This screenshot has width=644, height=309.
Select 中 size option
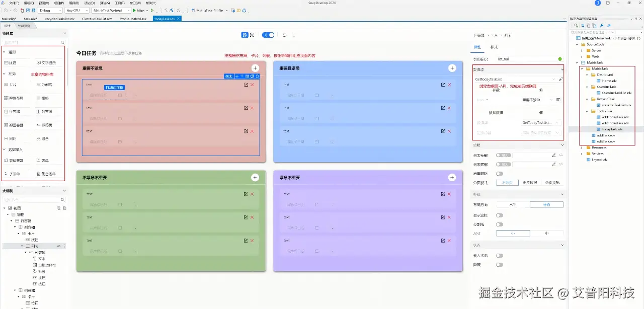click(x=547, y=233)
